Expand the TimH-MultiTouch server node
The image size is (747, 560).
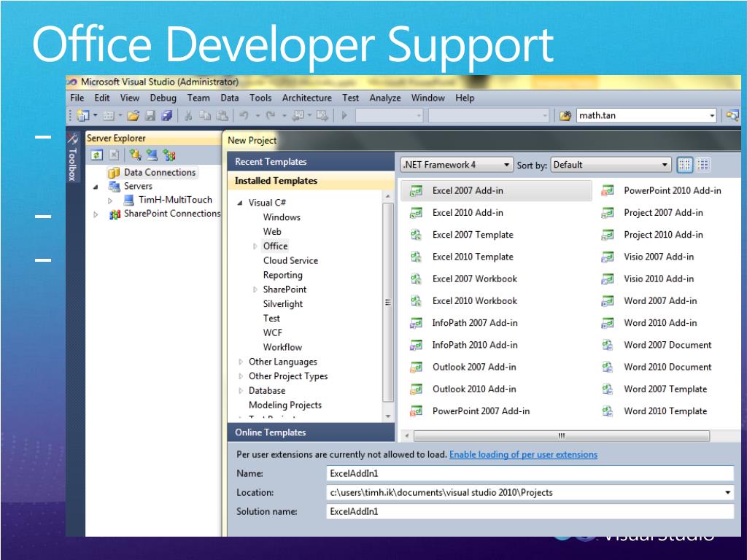click(110, 201)
